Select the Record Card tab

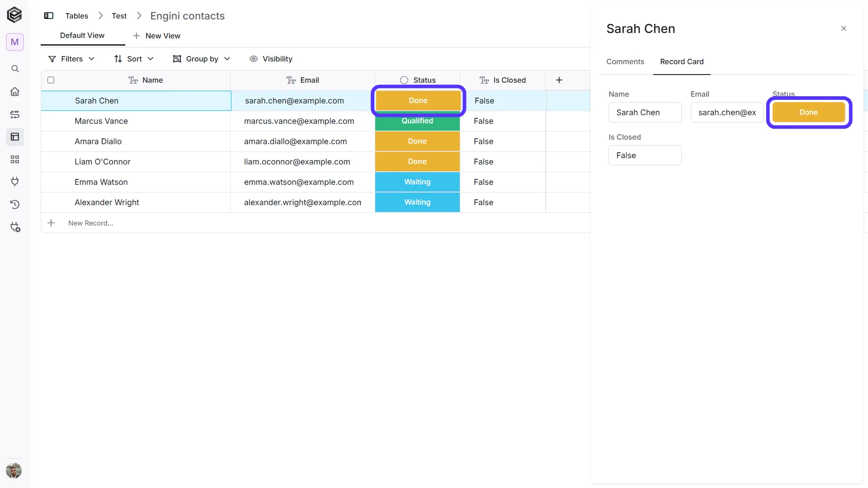point(682,61)
